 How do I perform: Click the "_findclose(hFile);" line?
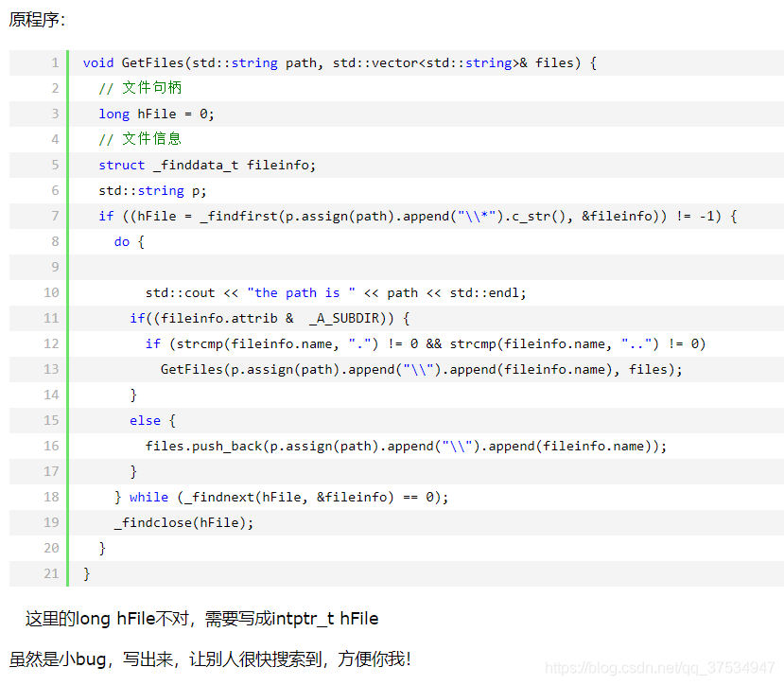(x=184, y=522)
